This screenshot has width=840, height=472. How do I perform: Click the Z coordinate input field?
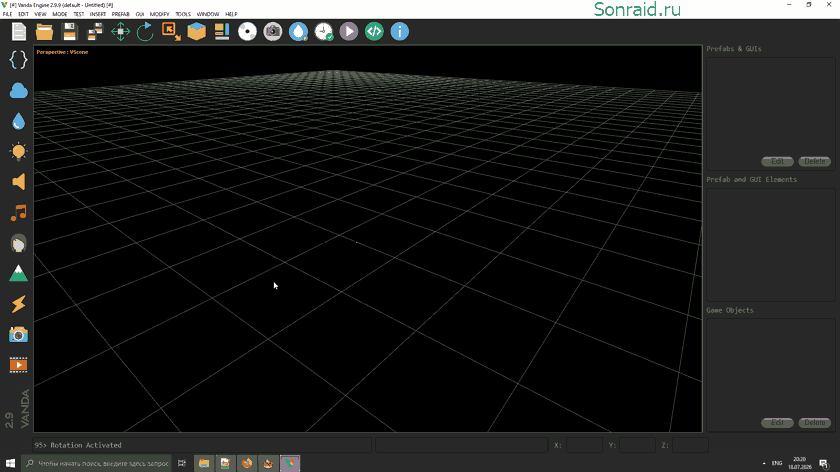tap(690, 445)
